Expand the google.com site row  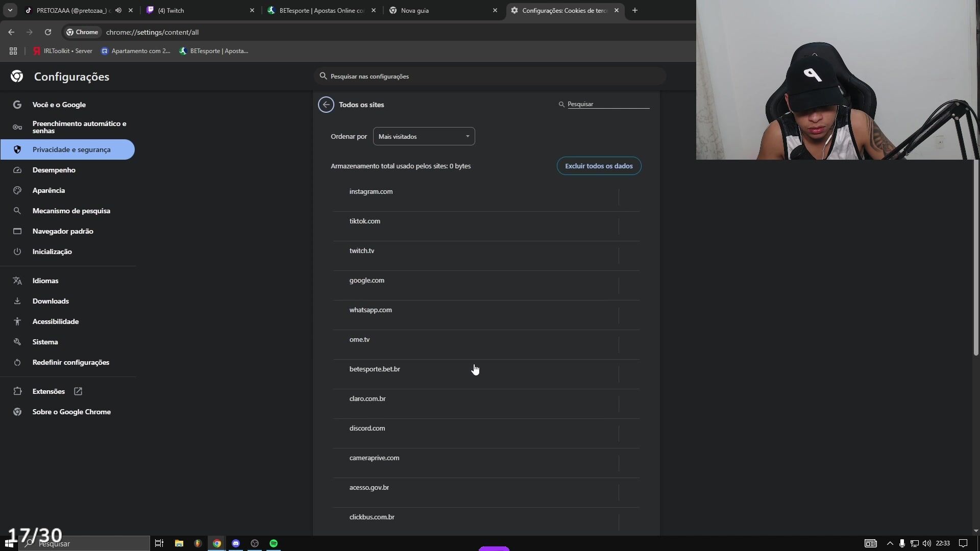486,285
